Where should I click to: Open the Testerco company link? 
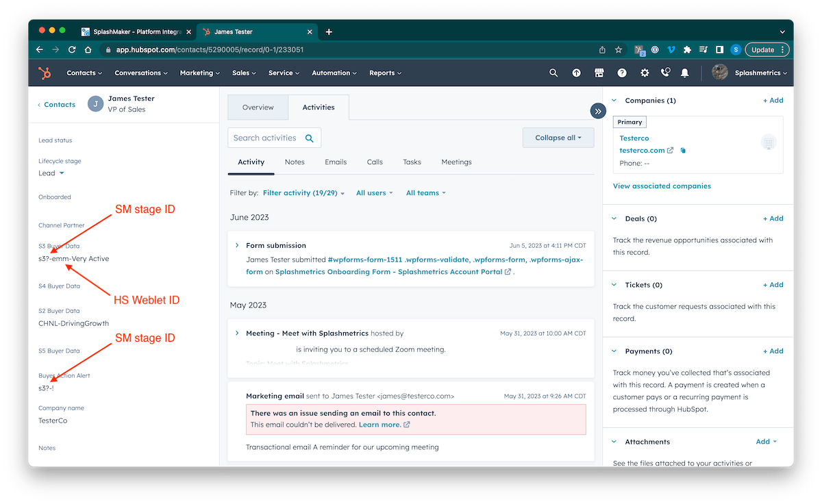click(x=634, y=138)
